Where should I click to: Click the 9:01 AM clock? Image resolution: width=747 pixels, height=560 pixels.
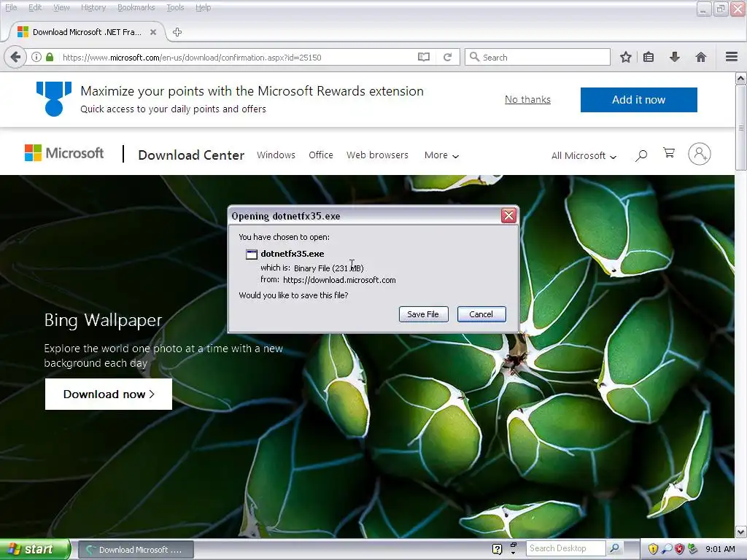[720, 549]
